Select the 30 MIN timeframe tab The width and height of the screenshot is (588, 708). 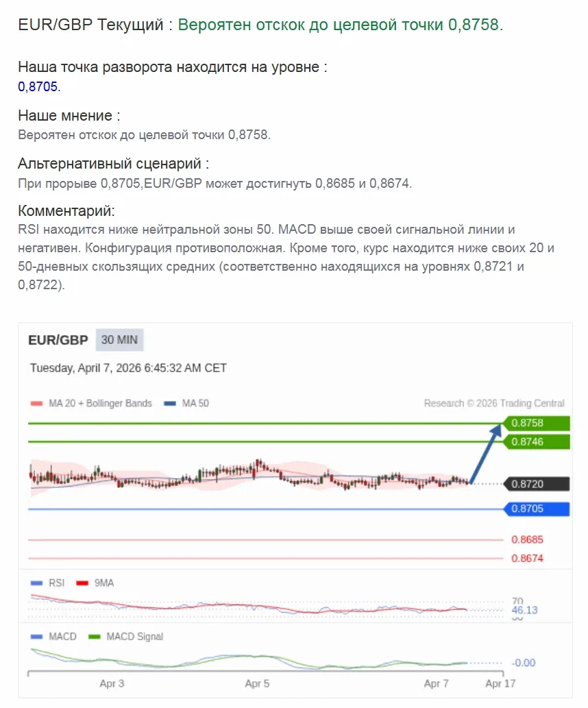(120, 340)
